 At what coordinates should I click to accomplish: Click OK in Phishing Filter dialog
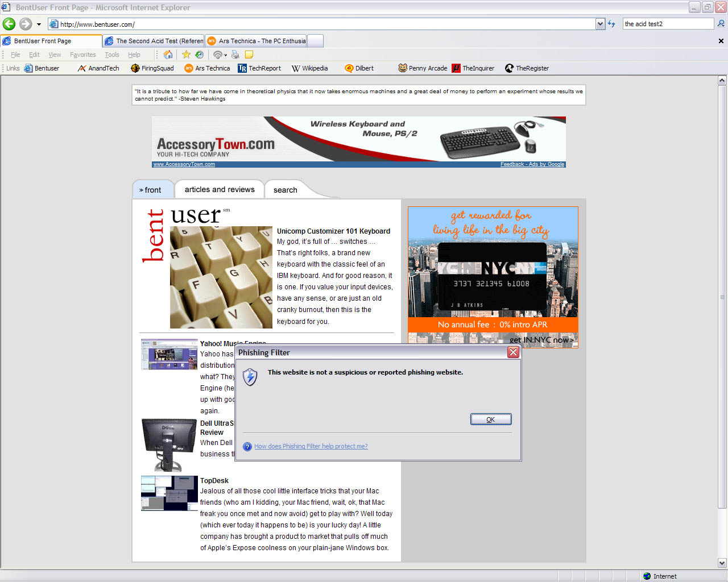pos(491,419)
